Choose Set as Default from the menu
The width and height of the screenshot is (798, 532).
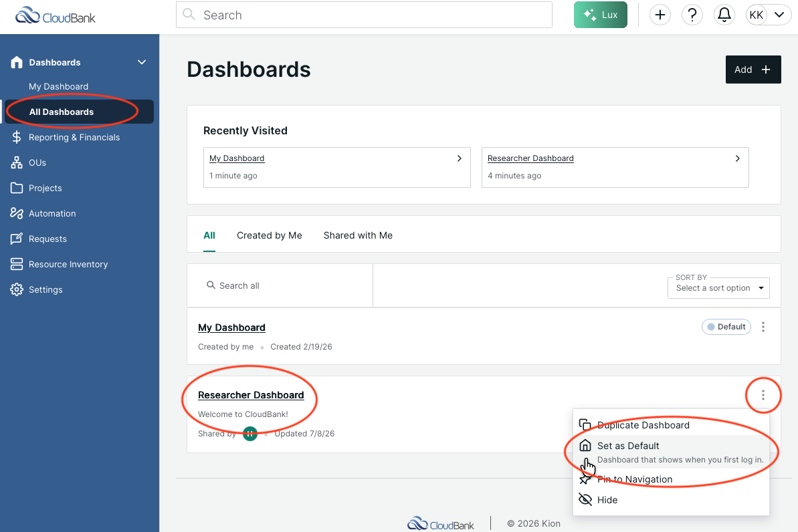pos(671,452)
